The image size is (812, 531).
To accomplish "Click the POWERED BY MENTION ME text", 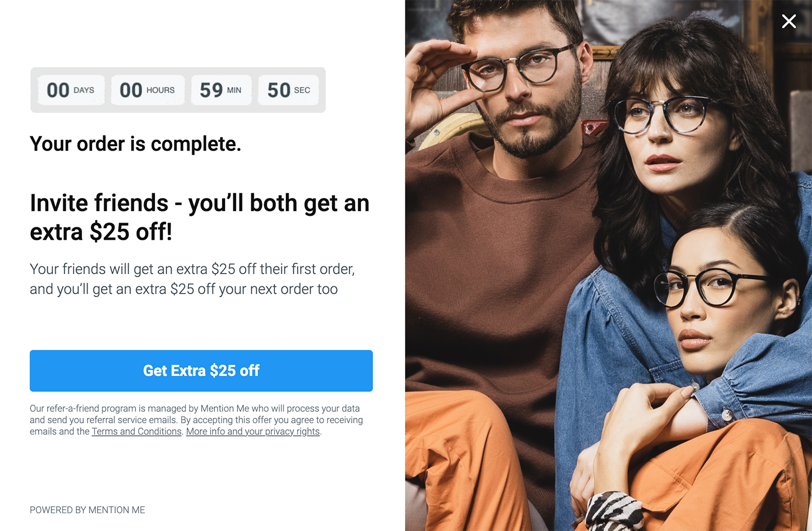I will (87, 510).
